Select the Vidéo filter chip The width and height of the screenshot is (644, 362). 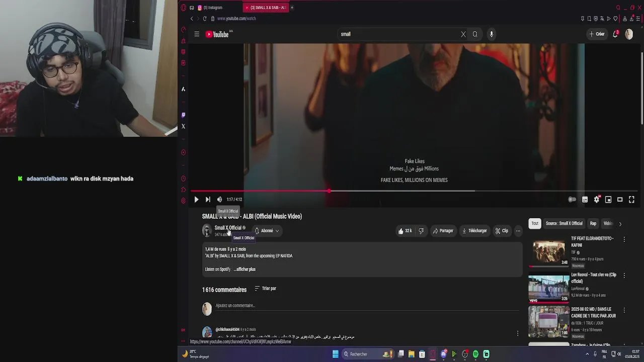click(608, 224)
